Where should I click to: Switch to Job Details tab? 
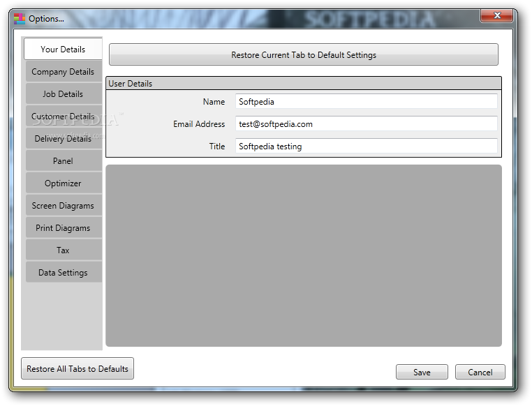64,94
